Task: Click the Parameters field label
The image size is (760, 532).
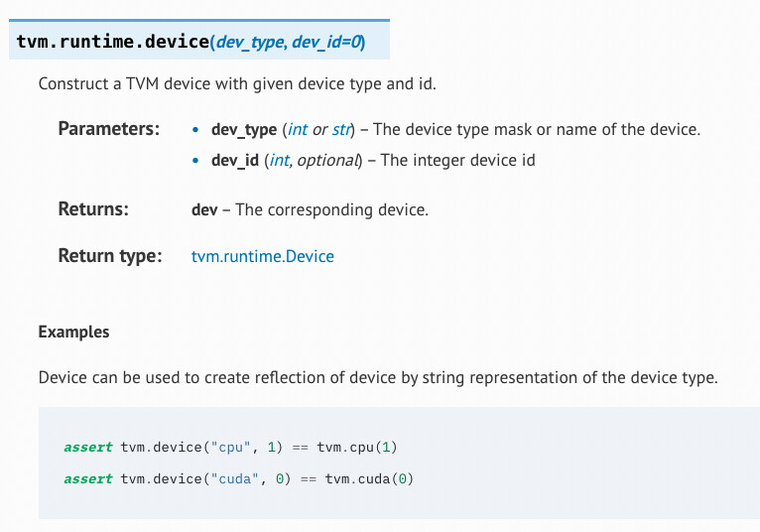Action: coord(108,129)
